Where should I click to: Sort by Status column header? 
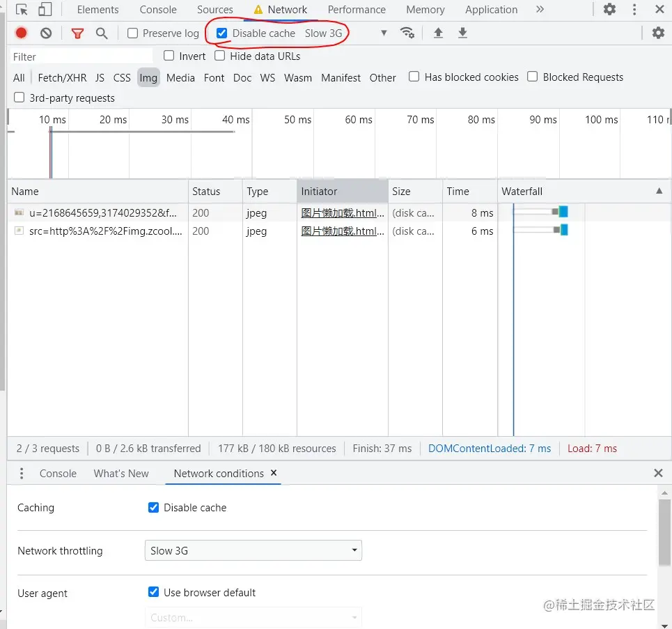pos(215,192)
